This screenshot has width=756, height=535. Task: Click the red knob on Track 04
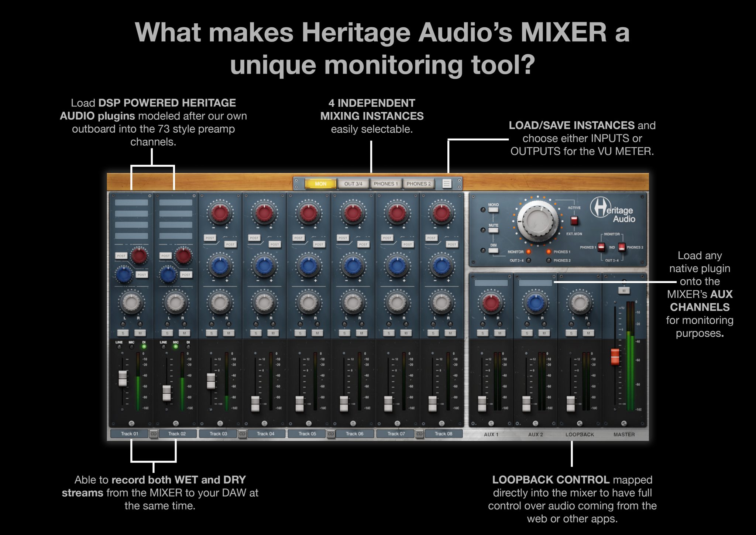[264, 213]
